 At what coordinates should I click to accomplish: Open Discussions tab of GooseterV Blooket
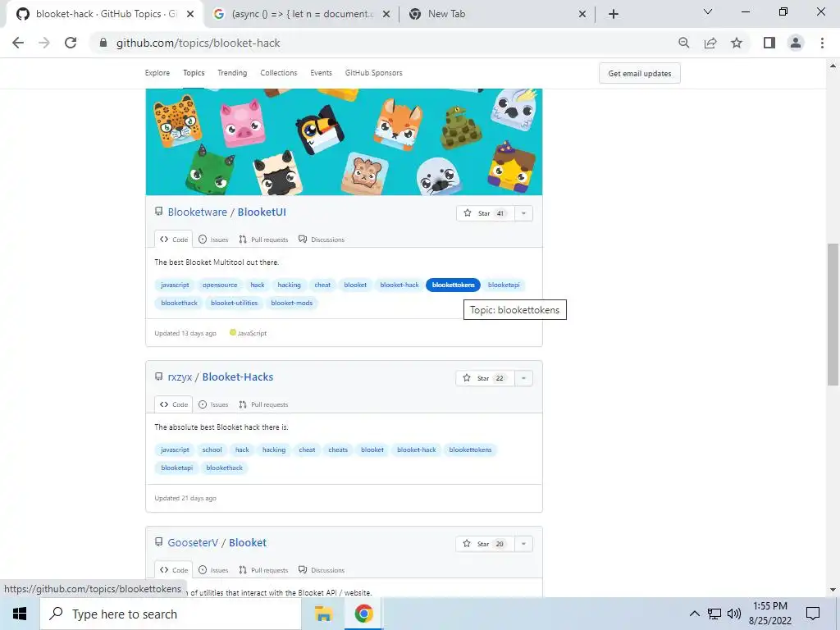(x=322, y=570)
